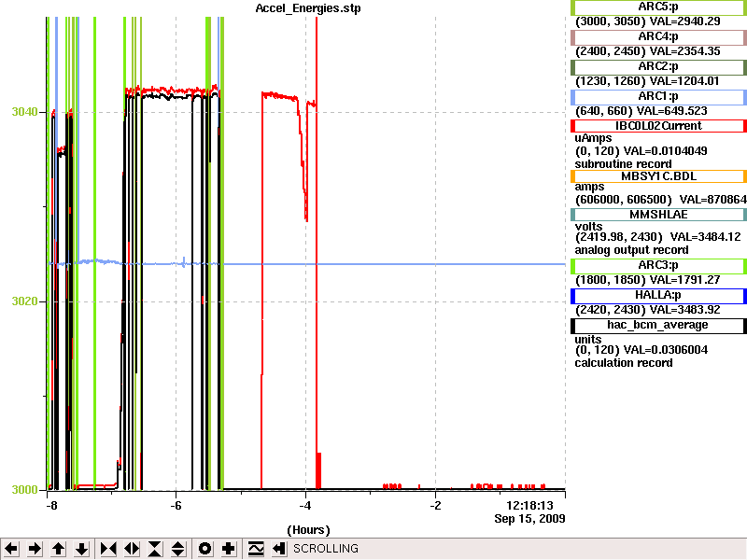Click the plus icon in the toolbar
Screen dimensions: 747x560
[x=228, y=549]
